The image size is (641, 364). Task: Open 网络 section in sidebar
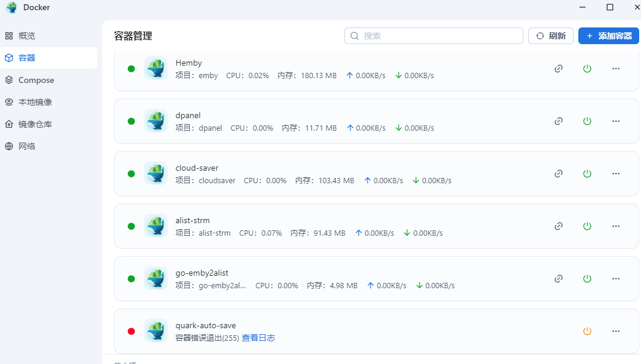(49, 146)
